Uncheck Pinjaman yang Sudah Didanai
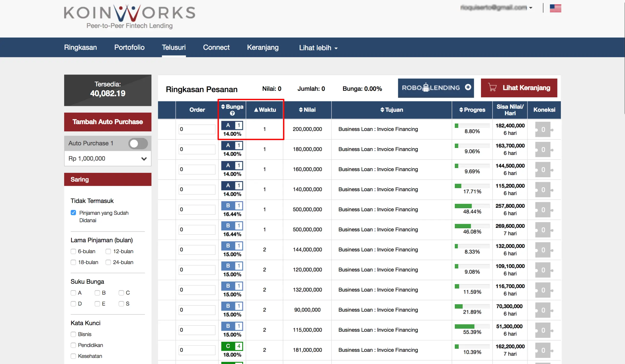Viewport: 625px width, 364px height. [x=73, y=212]
